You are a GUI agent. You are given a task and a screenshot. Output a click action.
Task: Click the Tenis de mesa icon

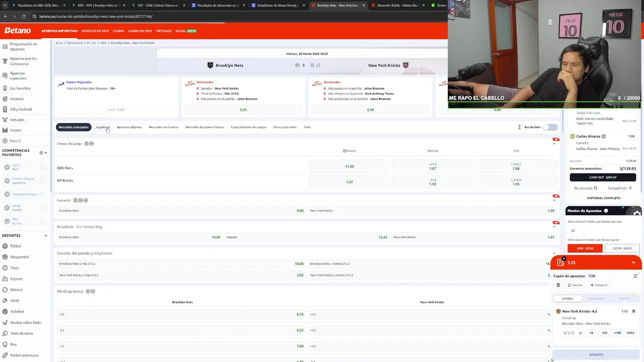[5, 333]
